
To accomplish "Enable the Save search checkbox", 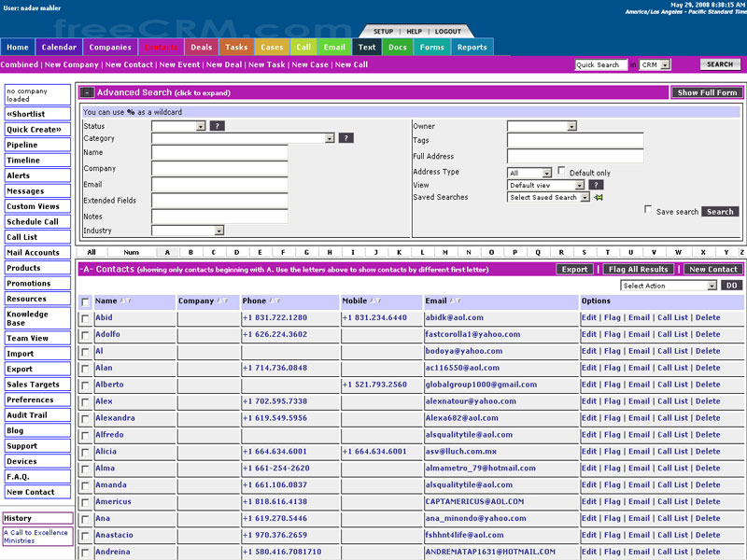I will (x=648, y=209).
